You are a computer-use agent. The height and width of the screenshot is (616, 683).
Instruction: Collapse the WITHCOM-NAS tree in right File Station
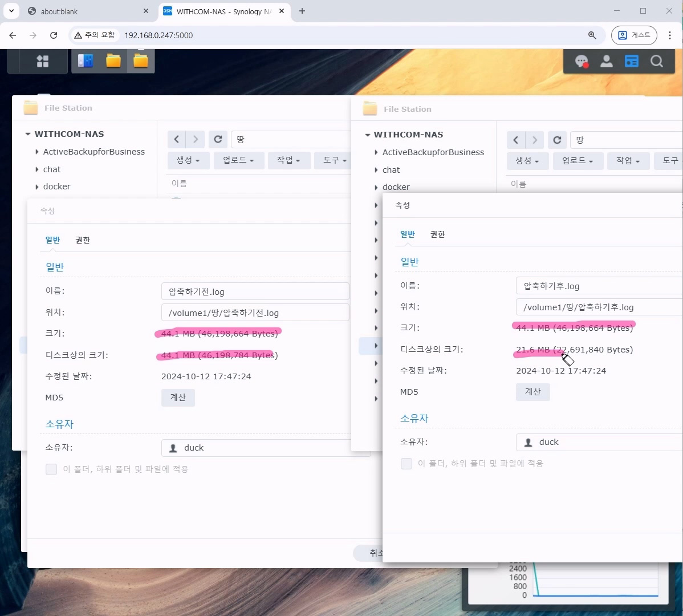click(x=368, y=135)
